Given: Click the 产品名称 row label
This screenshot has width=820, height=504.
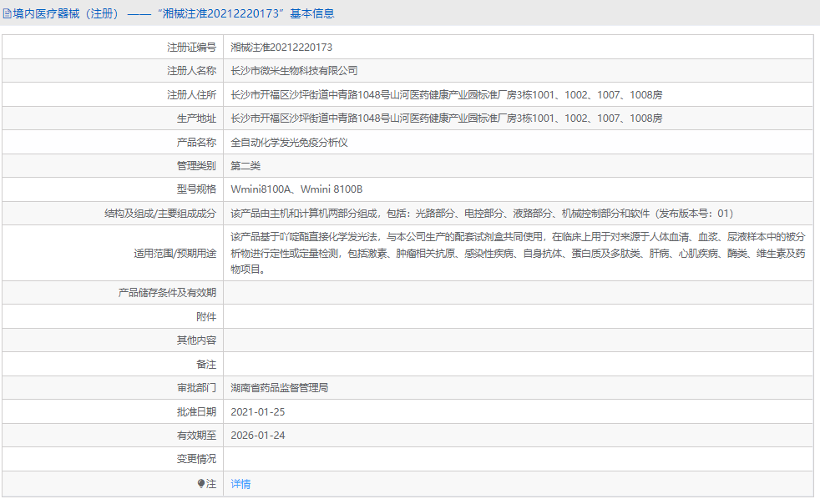Looking at the screenshot, I should [196, 143].
